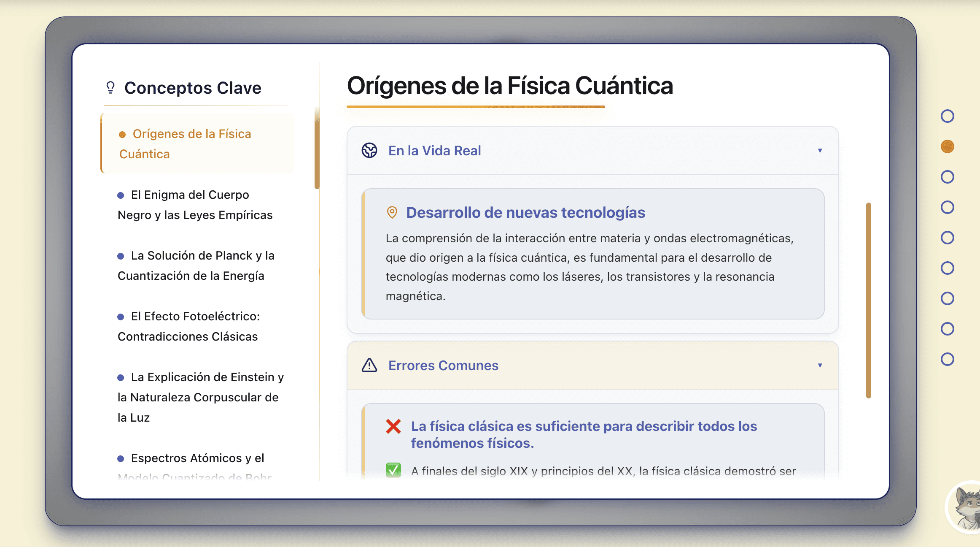Go to La Explicación de Einstein topic
Viewport: 980px width, 547px height.
[201, 397]
